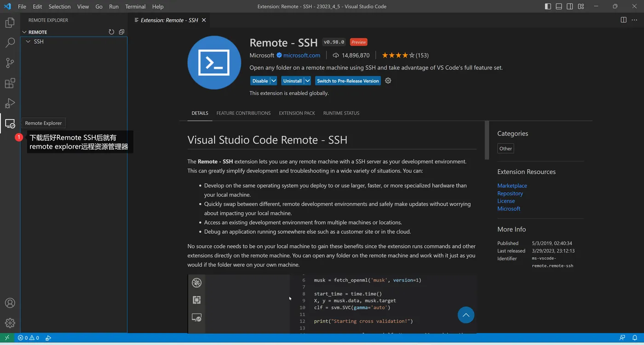Collapse the REMOTE section chevron
The image size is (644, 345).
(x=24, y=32)
